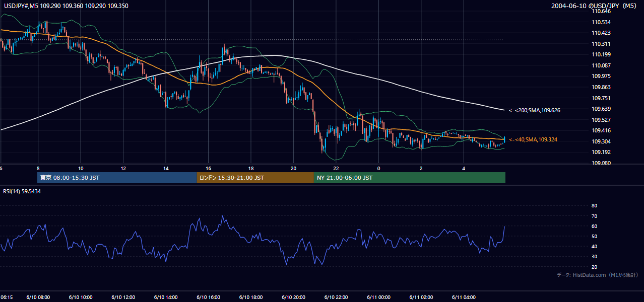The width and height of the screenshot is (644, 302).
Task: Select the 200 SMA 109.626 label
Action: tap(535, 110)
